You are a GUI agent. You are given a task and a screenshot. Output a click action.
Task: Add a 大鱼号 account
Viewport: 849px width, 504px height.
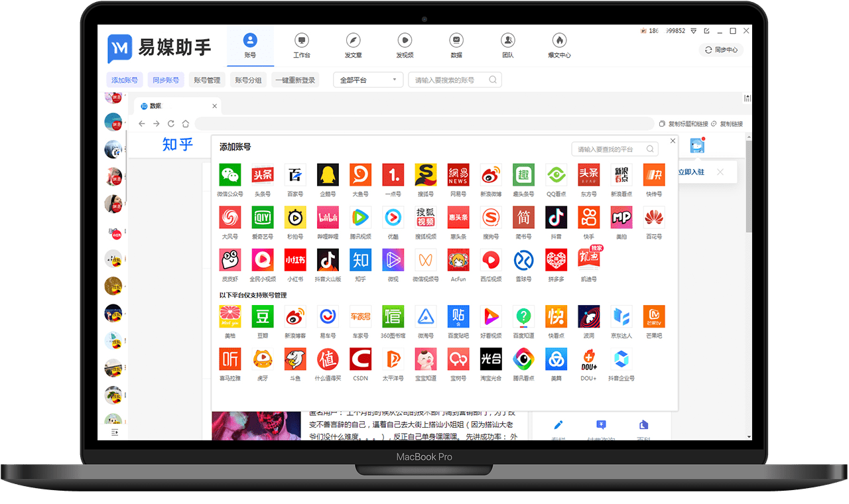tap(360, 175)
